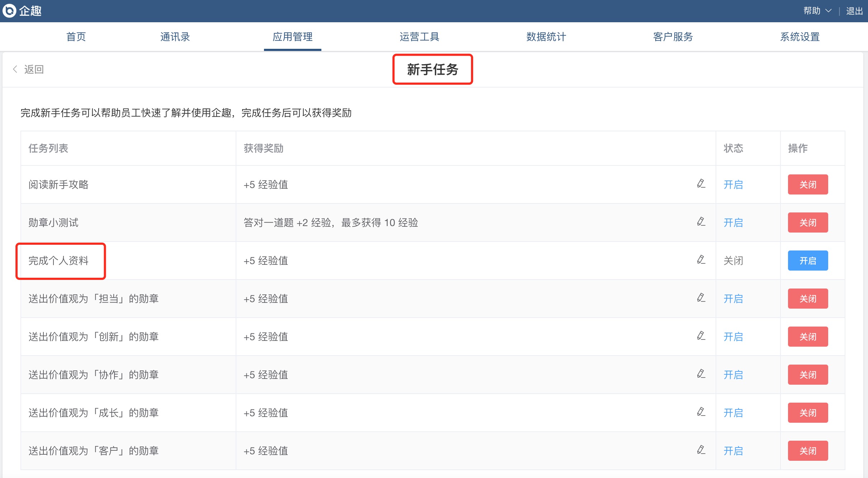The height and width of the screenshot is (478, 868).
Task: Click 开启 status of「创新」task
Action: tap(733, 337)
